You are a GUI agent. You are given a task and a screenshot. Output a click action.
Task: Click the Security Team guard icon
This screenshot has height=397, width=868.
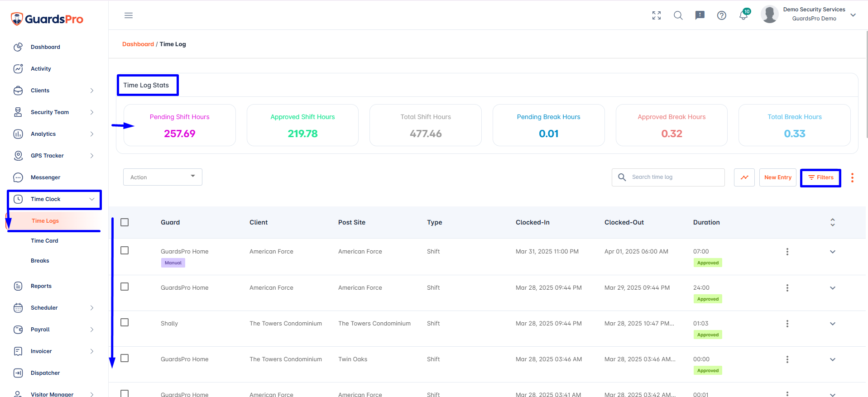18,112
